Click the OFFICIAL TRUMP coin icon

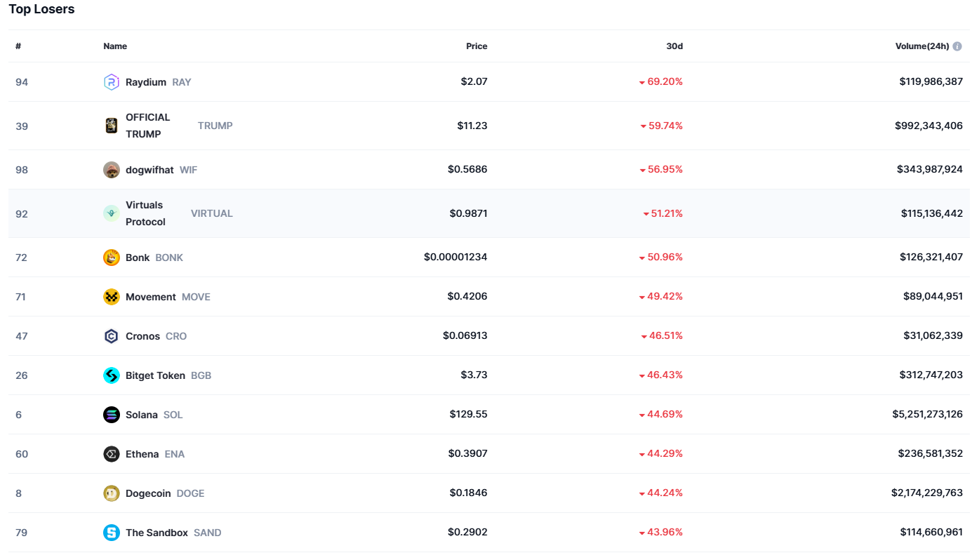112,126
